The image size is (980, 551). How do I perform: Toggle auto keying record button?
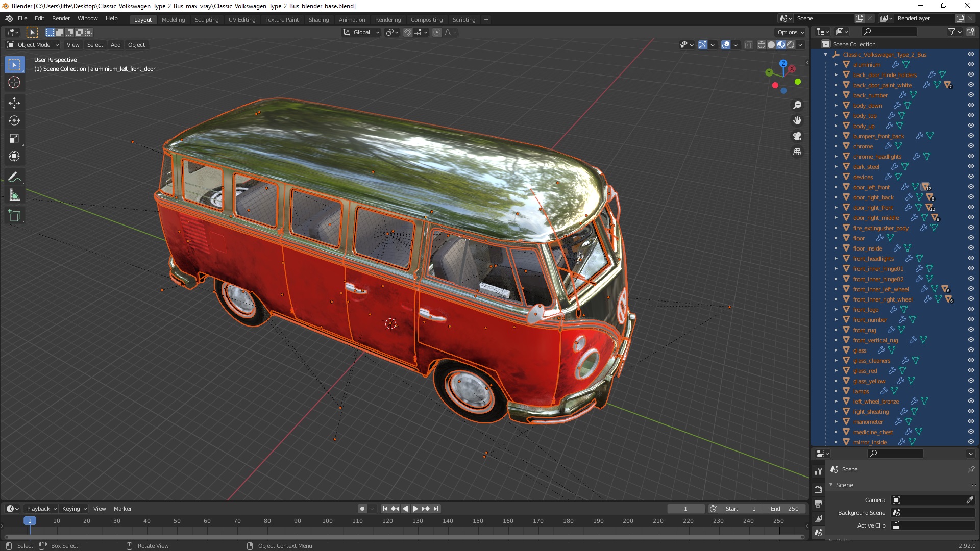click(362, 509)
